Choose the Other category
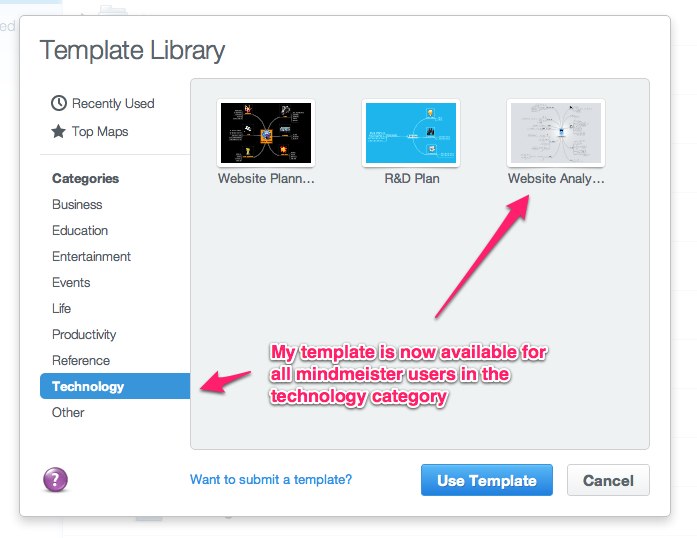Image resolution: width=697 pixels, height=538 pixels. [68, 412]
